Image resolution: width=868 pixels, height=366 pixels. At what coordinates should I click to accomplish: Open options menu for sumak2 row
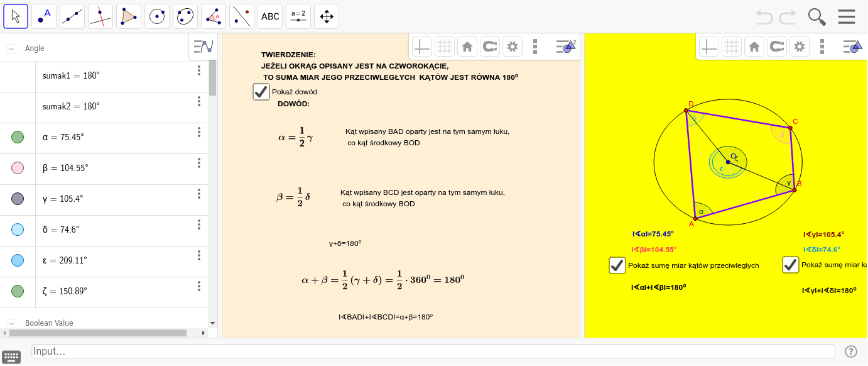[x=199, y=101]
